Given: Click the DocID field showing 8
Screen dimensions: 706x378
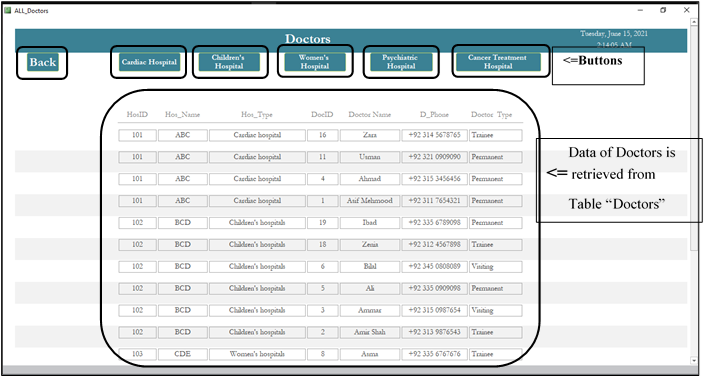Looking at the screenshot, I should coord(322,354).
